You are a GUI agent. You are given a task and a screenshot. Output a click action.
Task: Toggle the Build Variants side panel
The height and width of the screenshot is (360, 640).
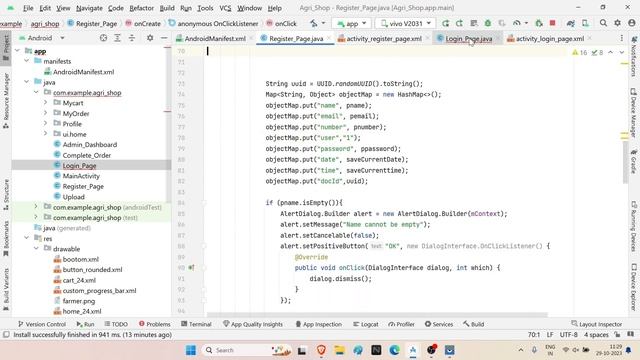(6, 289)
